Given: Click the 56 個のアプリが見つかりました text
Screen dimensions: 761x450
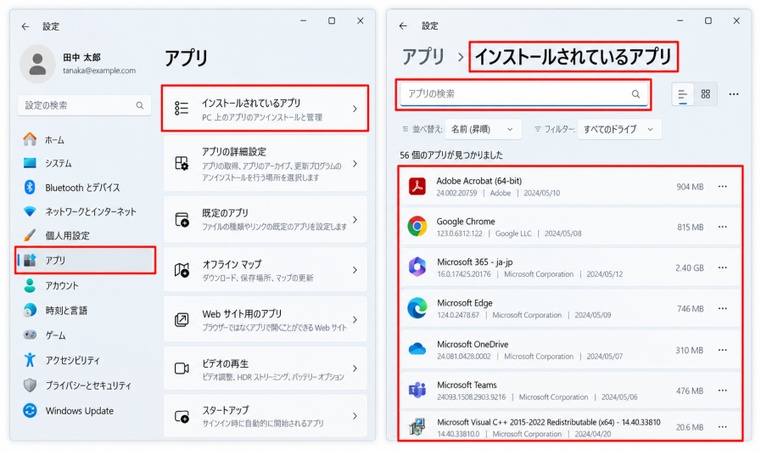Looking at the screenshot, I should click(x=451, y=155).
